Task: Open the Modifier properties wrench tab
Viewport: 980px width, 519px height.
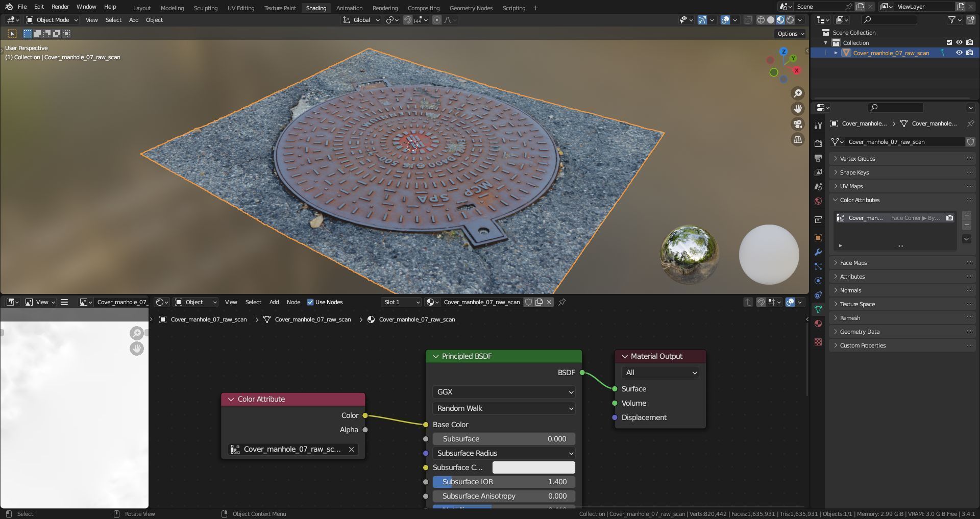Action: pyautogui.click(x=818, y=252)
